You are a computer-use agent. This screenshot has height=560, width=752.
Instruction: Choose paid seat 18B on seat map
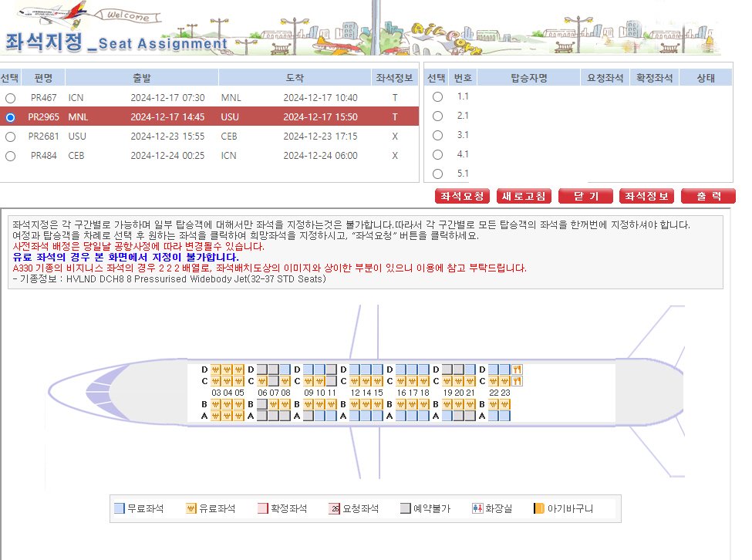coord(424,404)
